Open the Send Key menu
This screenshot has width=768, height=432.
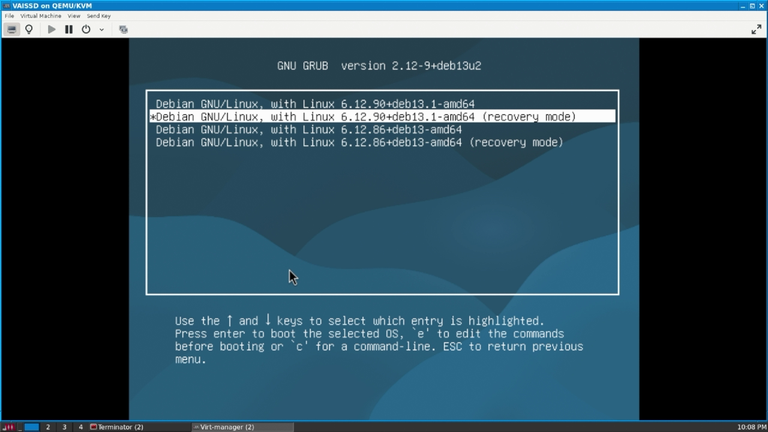tap(99, 16)
